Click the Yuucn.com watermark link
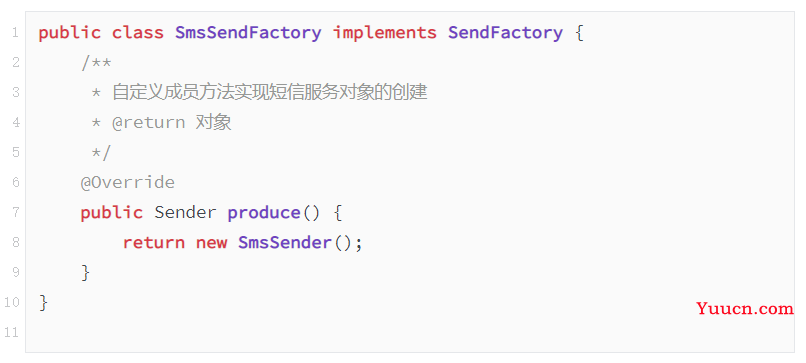Viewport: 806px width, 363px height. pos(745,308)
